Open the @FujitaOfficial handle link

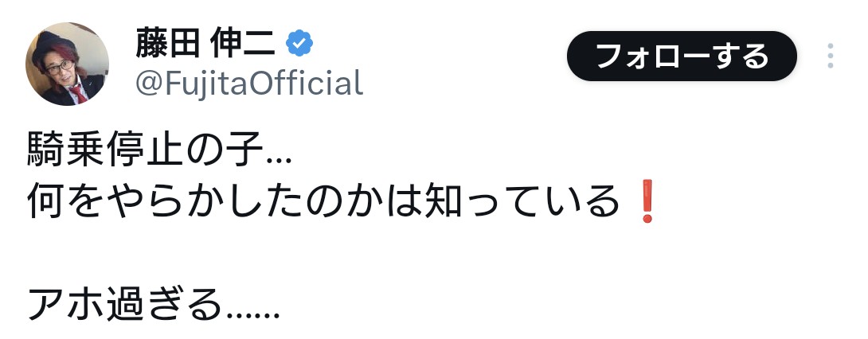point(248,83)
